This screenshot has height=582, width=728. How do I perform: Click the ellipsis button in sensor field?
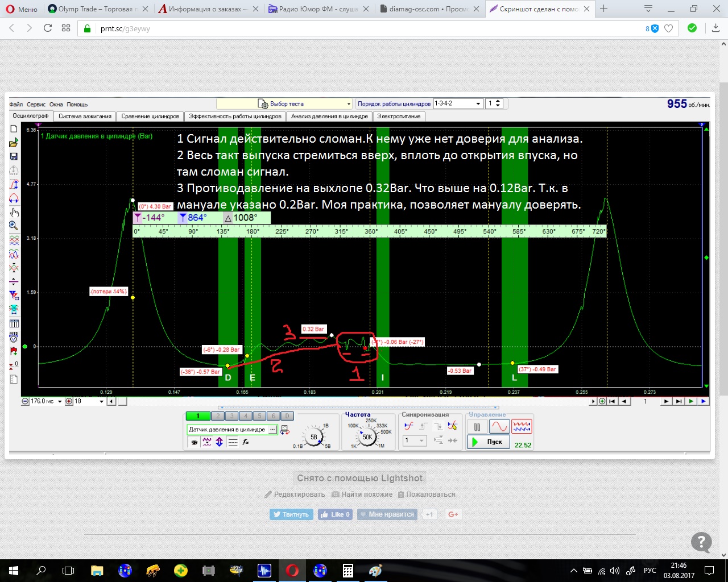272,430
